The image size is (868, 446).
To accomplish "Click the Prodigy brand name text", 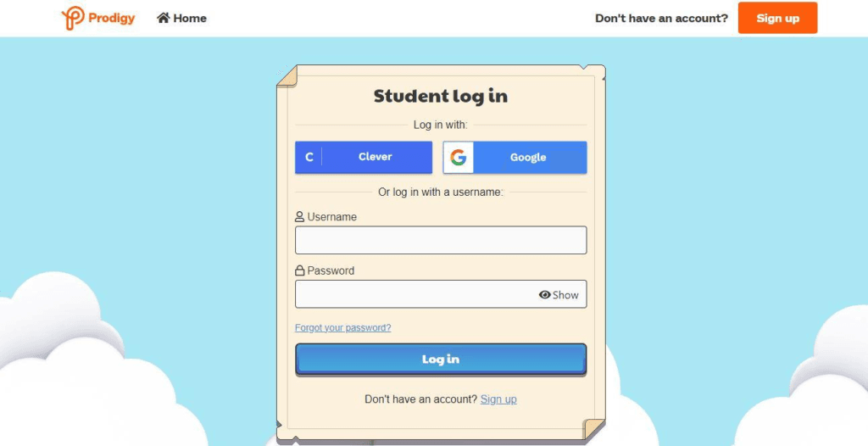I will pyautogui.click(x=111, y=18).
